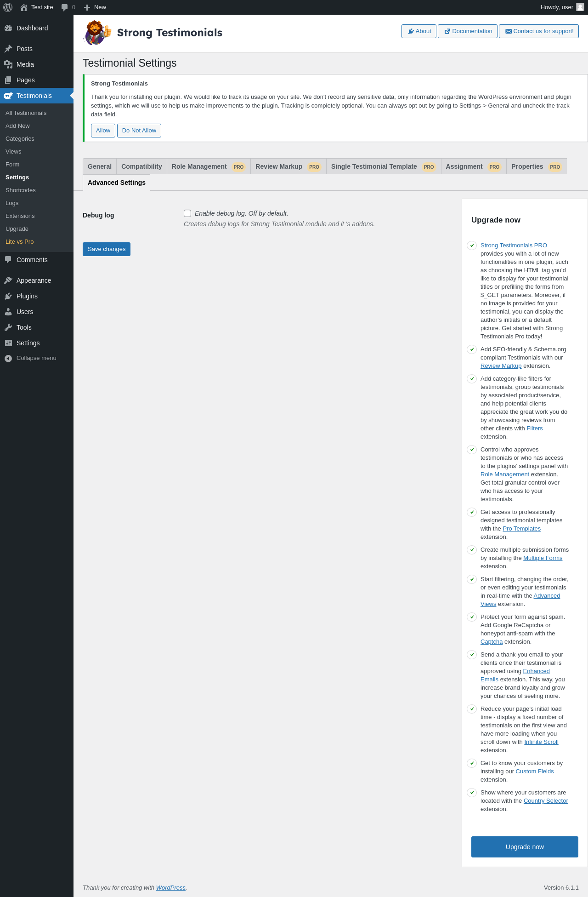Click the Allow tracking button
The image size is (588, 897).
(103, 131)
